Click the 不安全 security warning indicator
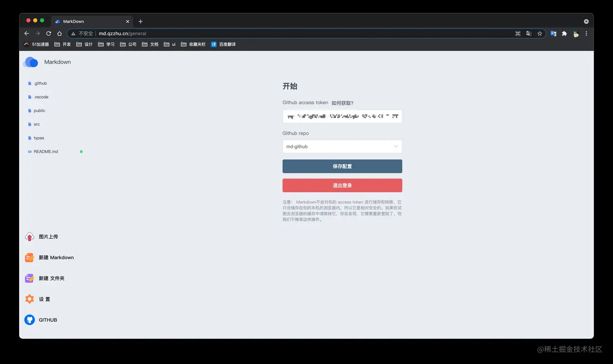Screen dimensions: 613x364 82,34
